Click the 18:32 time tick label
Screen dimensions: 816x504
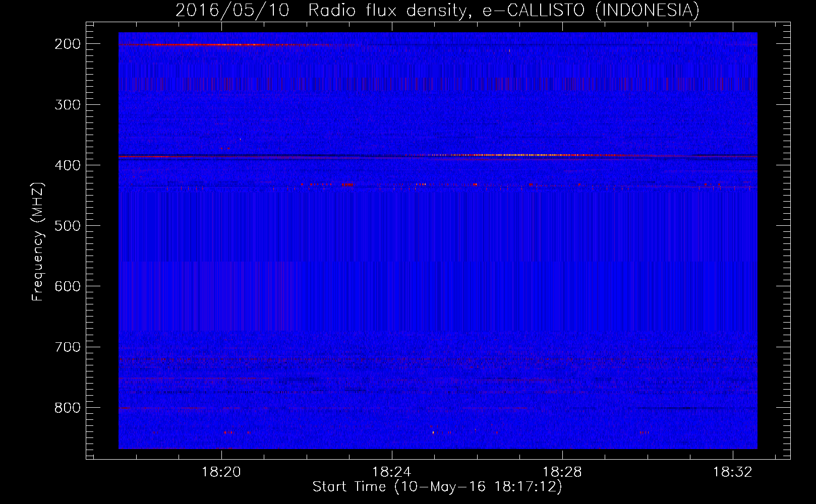point(732,472)
